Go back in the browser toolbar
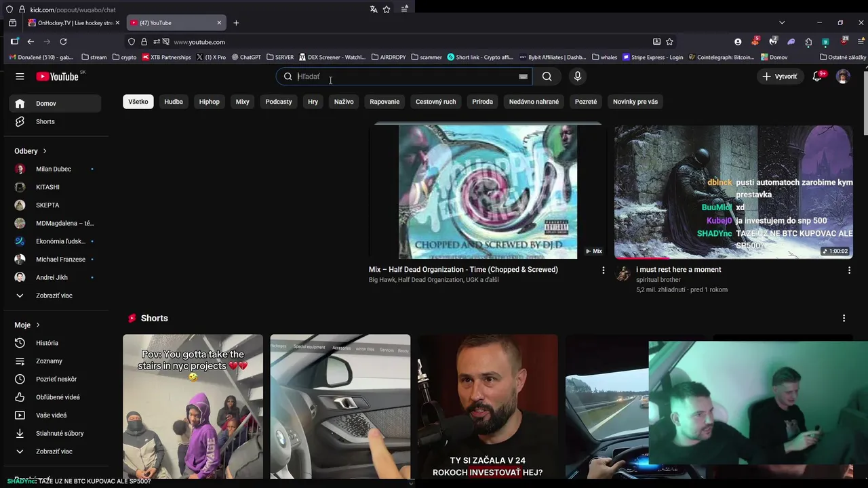Viewport: 868px width, 488px height. tap(31, 41)
